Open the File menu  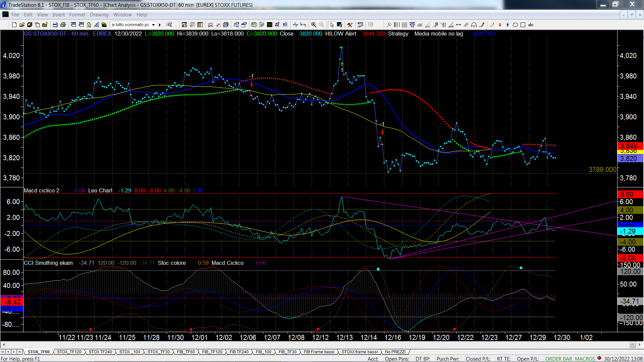point(15,15)
